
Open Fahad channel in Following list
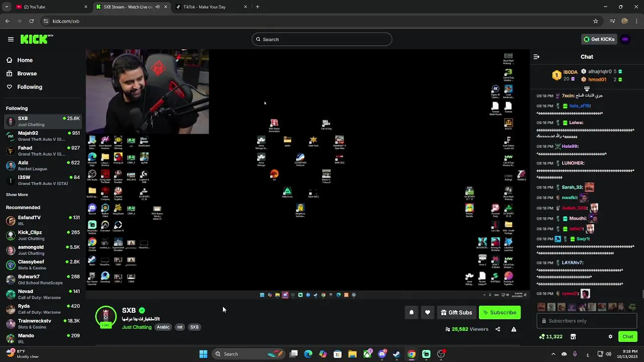coord(43,151)
